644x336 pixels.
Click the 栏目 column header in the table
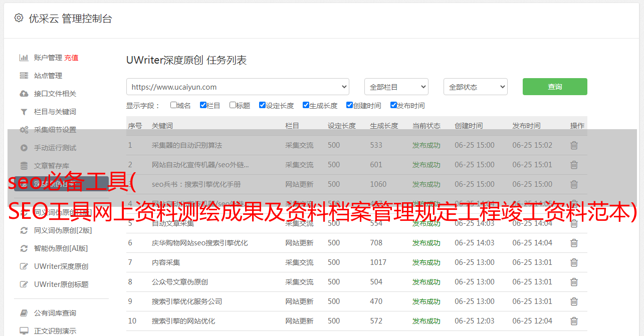[292, 126]
